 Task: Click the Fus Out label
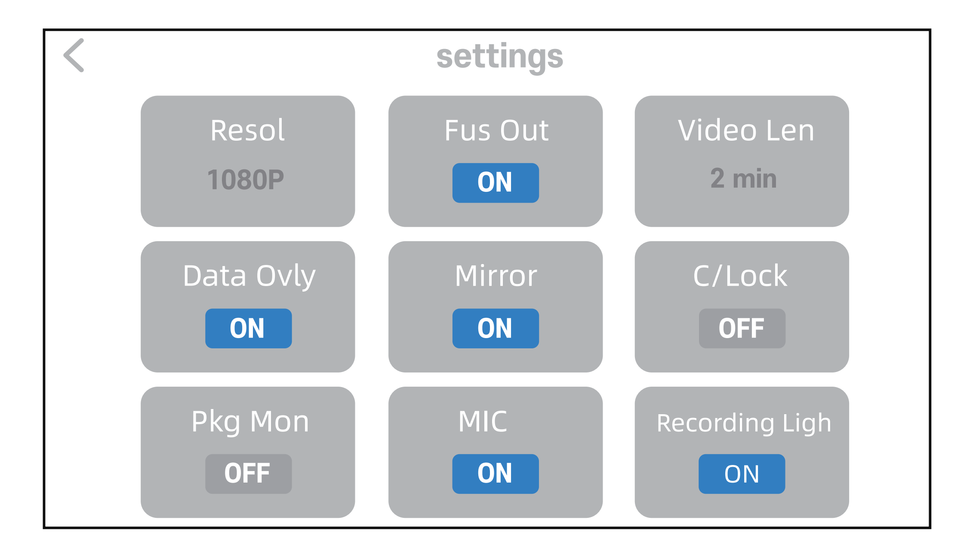point(496,130)
